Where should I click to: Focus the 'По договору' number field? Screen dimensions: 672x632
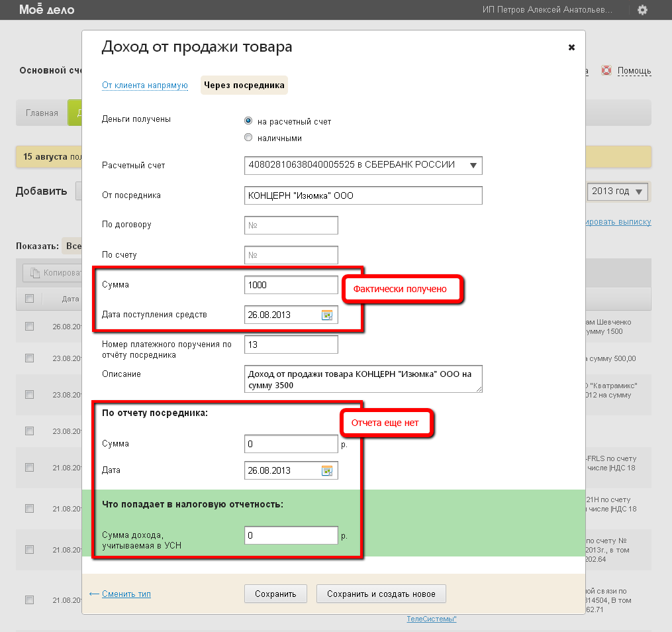point(291,225)
